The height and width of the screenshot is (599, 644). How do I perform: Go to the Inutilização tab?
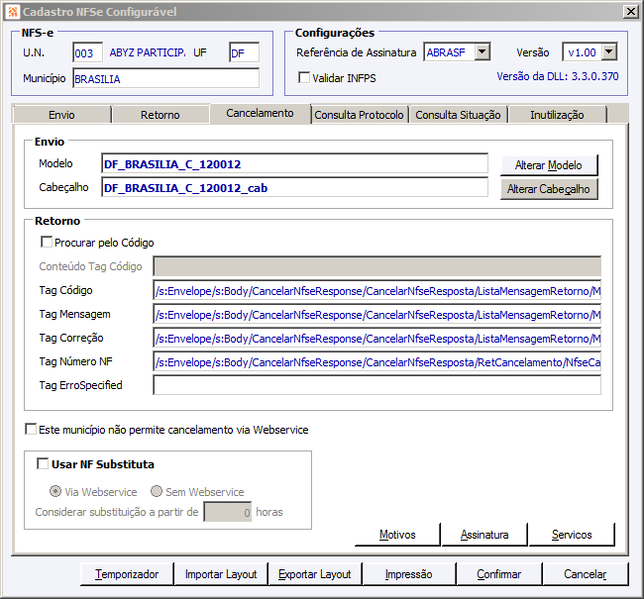point(557,115)
